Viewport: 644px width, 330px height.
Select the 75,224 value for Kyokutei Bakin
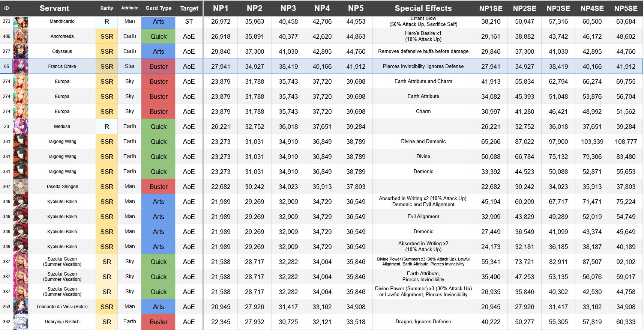[x=626, y=202]
